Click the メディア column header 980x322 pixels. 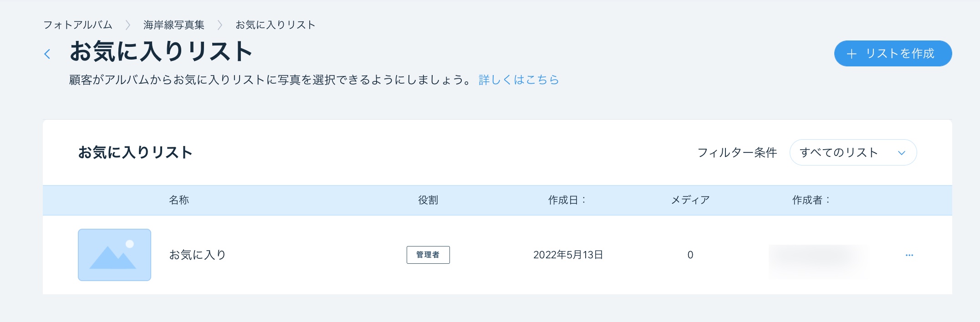click(690, 200)
